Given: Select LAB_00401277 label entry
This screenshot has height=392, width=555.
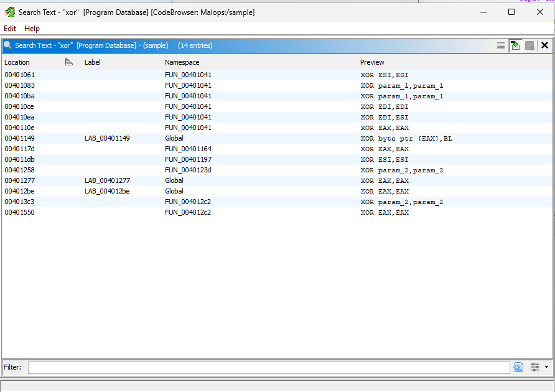Looking at the screenshot, I should point(107,180).
